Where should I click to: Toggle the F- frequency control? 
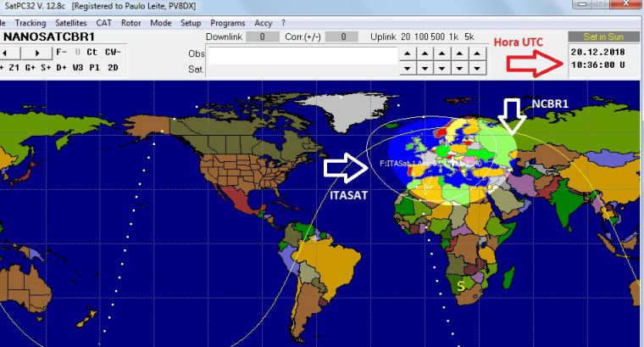[62, 53]
